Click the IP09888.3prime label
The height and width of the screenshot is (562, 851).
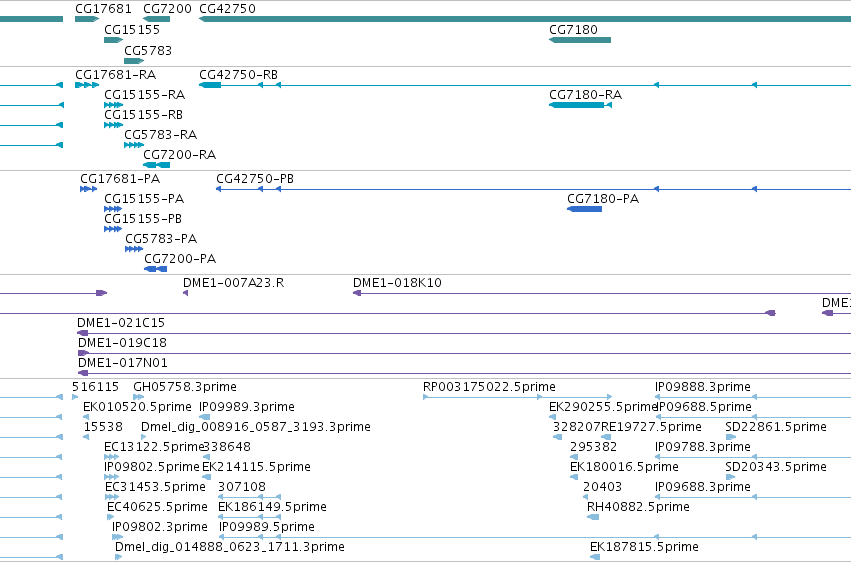pos(703,387)
